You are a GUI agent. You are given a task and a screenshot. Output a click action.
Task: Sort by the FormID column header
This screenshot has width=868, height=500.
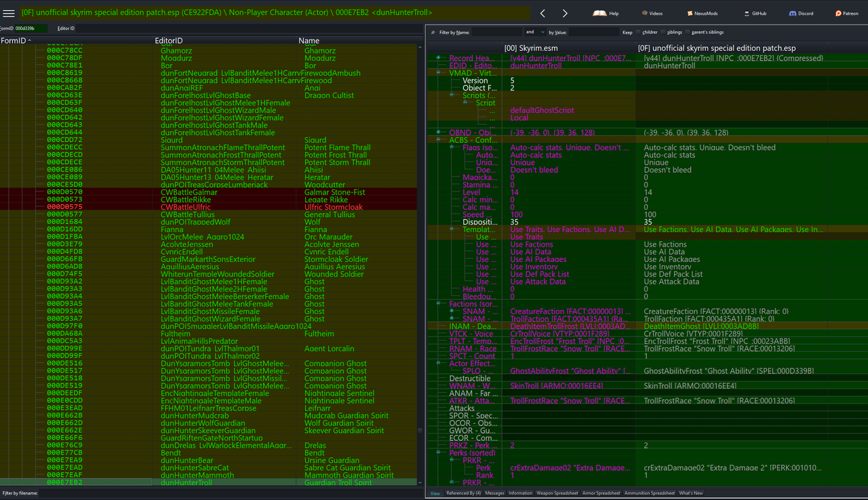coord(77,41)
